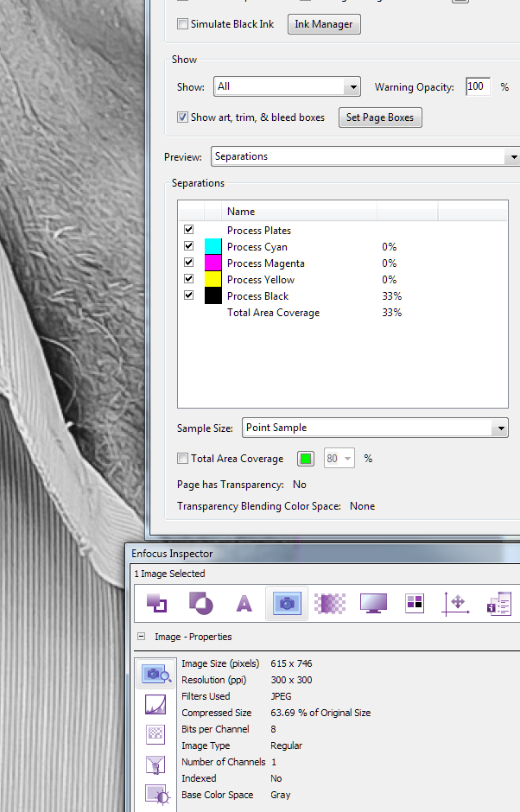The width and height of the screenshot is (520, 812).
Task: Select the image curves sidebar icon
Action: click(x=155, y=704)
